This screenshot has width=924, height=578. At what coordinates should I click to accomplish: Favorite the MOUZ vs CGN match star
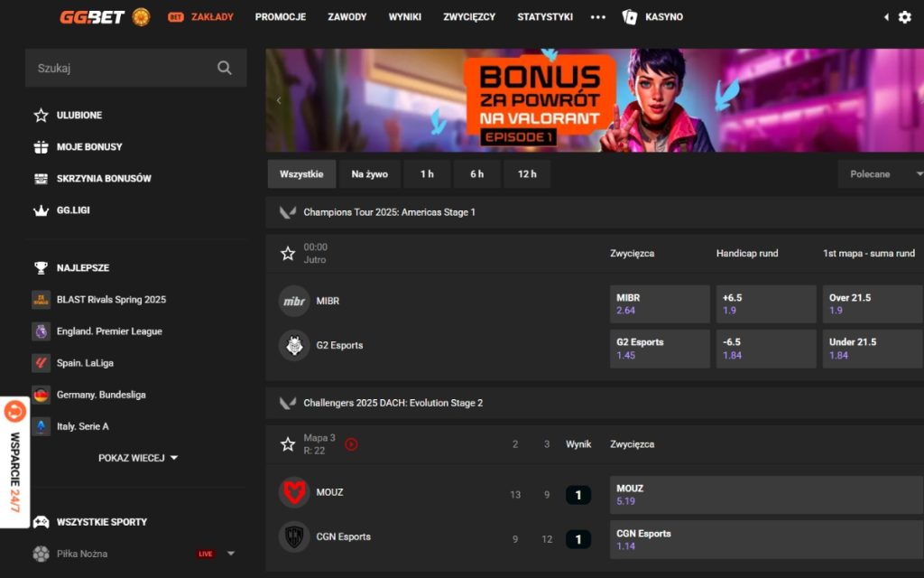coord(288,444)
